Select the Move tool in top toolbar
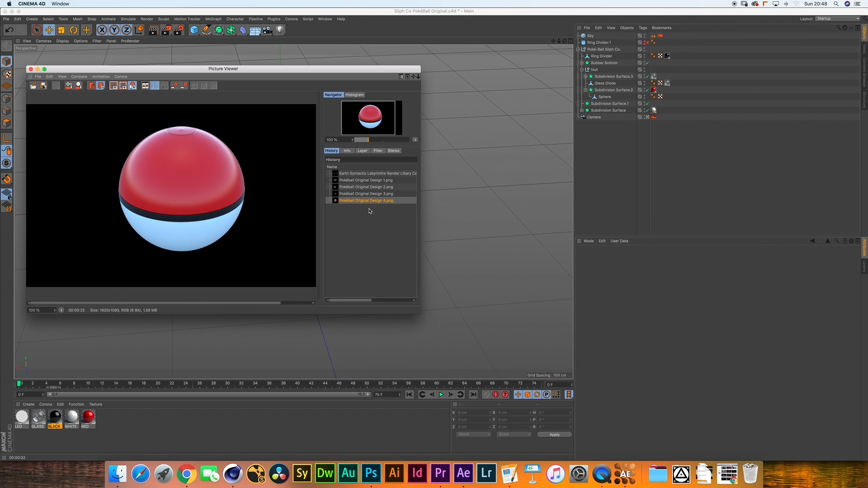The width and height of the screenshot is (868, 488). 49,30
